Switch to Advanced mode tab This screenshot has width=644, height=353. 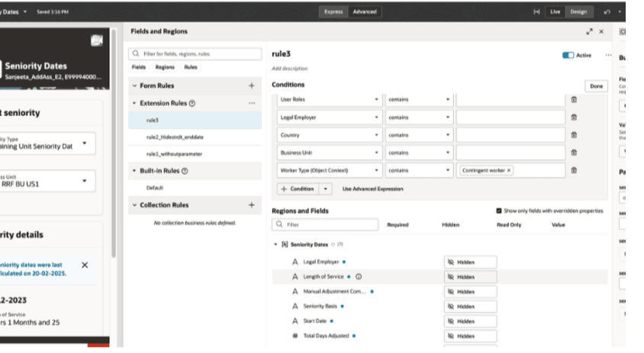coord(365,12)
